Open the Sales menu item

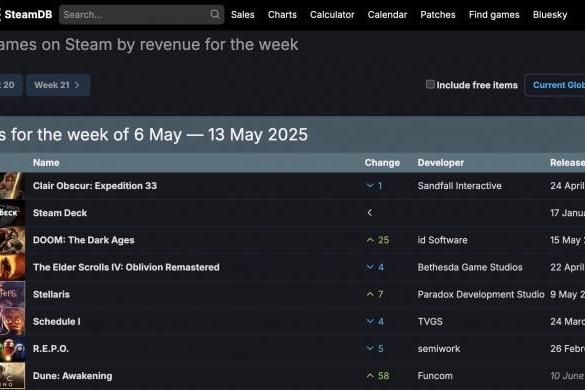pyautogui.click(x=243, y=15)
